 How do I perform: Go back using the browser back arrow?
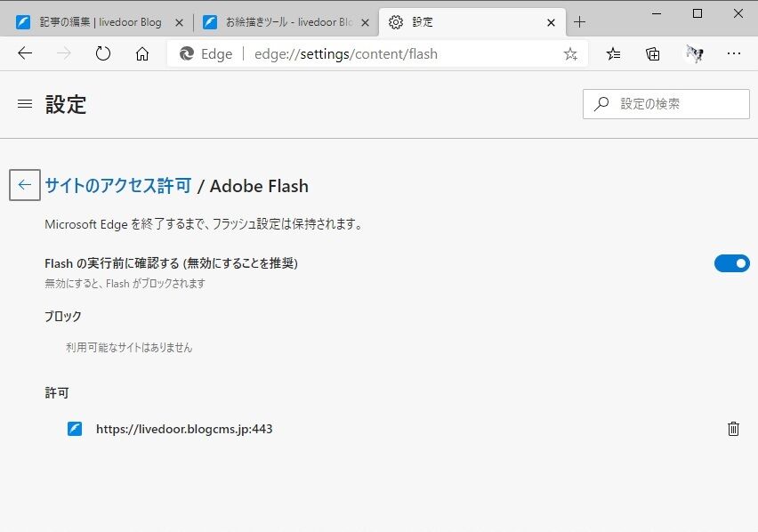coord(25,53)
